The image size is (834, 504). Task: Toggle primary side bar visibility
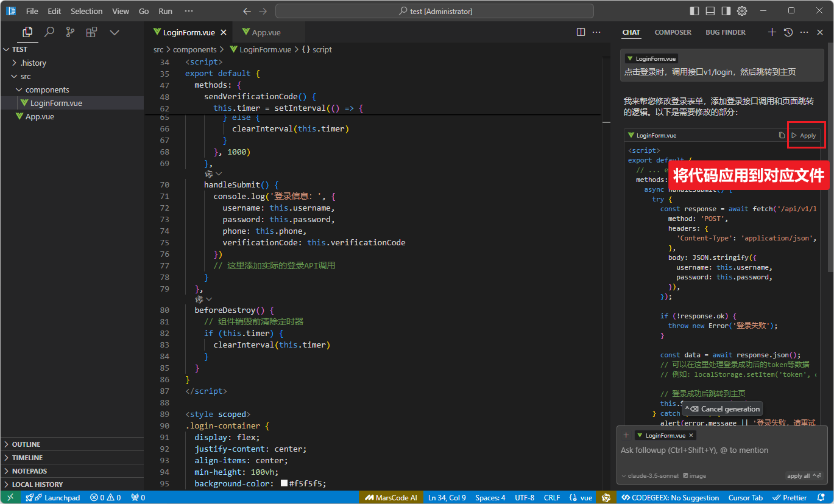click(694, 11)
